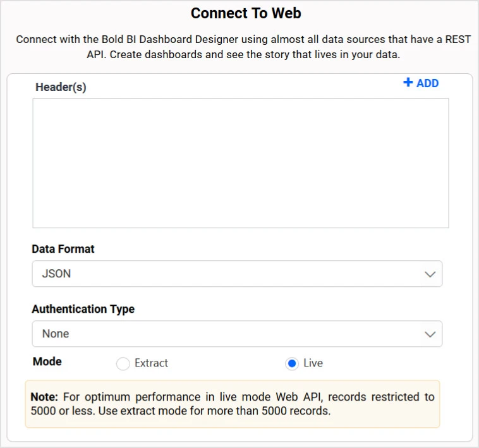Click the Data Format chevron arrow
Screen dimensions: 479x448
click(430, 274)
